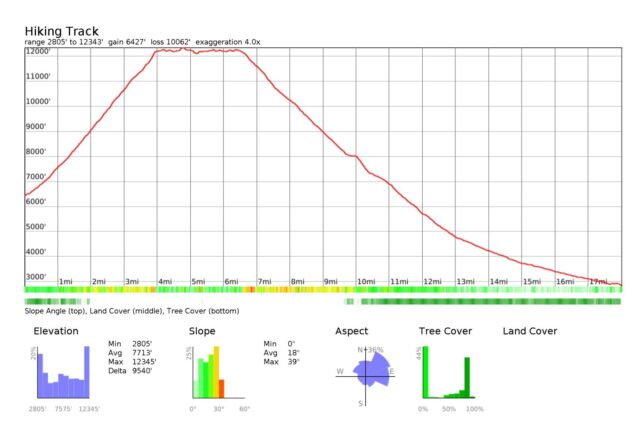
Task: Click the slope angle color strip
Action: pos(322,290)
